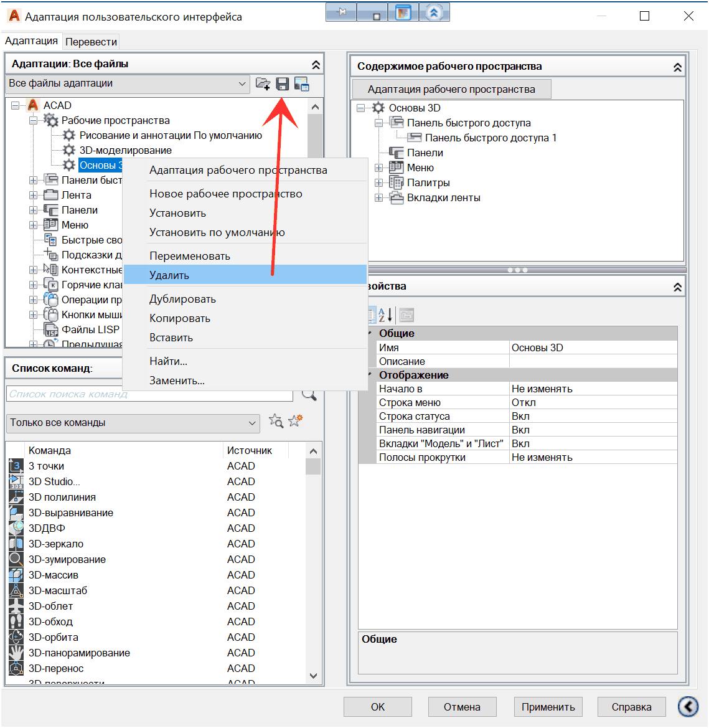Viewport: 709px width, 728px height.
Task: Click the load partial customization file icon
Action: [x=263, y=84]
